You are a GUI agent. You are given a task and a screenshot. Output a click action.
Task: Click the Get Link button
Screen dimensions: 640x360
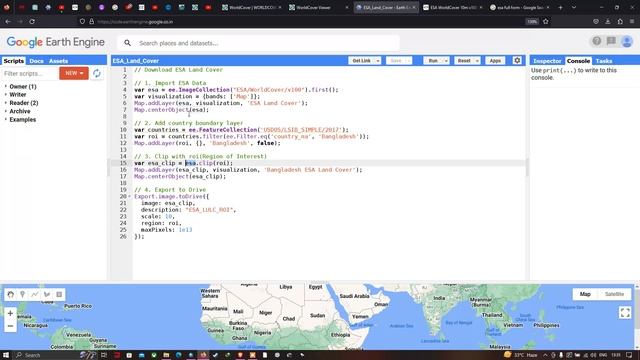[361, 61]
